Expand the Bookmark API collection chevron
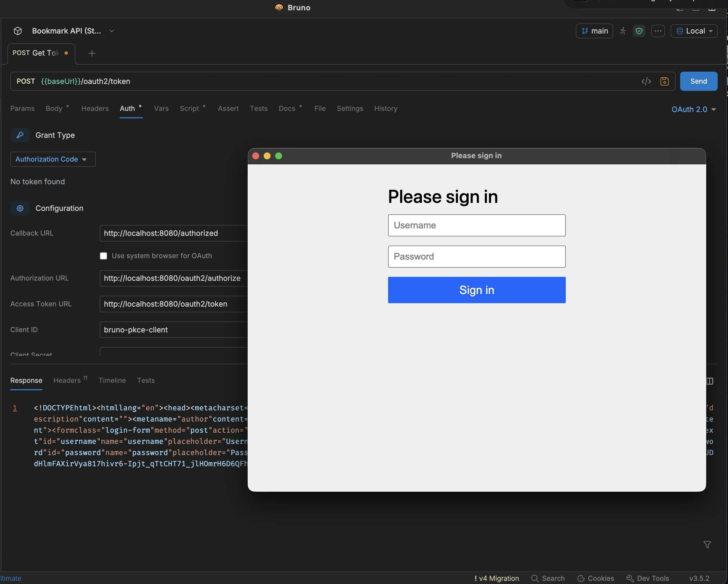This screenshot has height=584, width=728. [112, 31]
